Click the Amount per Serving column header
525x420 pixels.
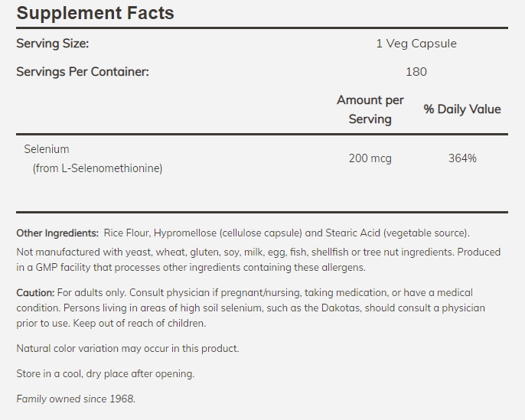tap(370, 109)
